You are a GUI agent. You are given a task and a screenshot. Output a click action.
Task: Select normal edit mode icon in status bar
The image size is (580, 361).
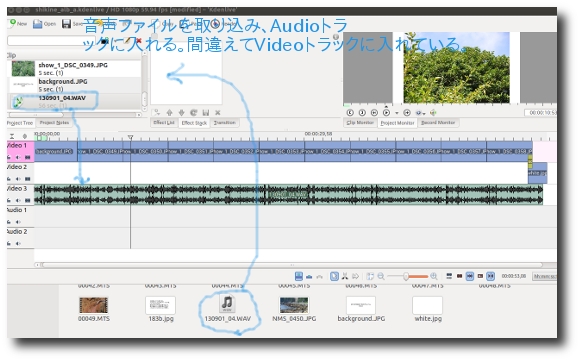299,276
